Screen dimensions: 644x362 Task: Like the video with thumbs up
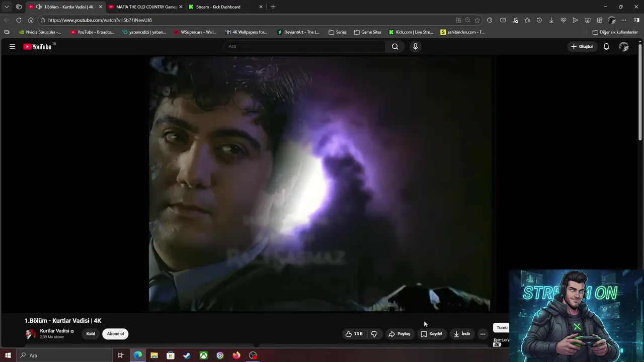click(x=354, y=334)
